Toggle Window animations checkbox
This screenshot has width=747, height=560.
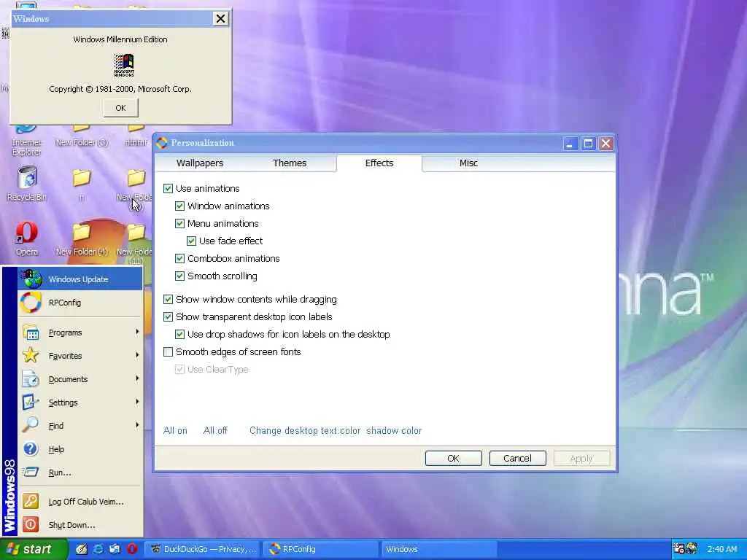click(179, 206)
